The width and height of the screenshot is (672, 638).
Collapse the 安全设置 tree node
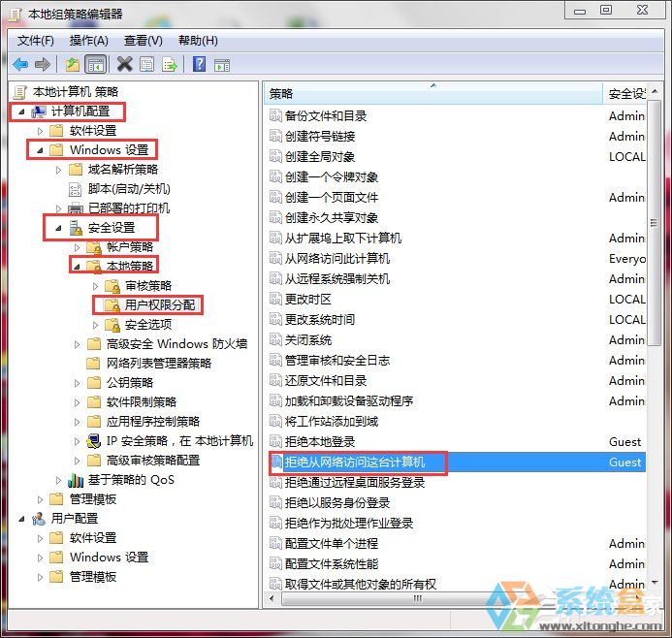point(59,229)
